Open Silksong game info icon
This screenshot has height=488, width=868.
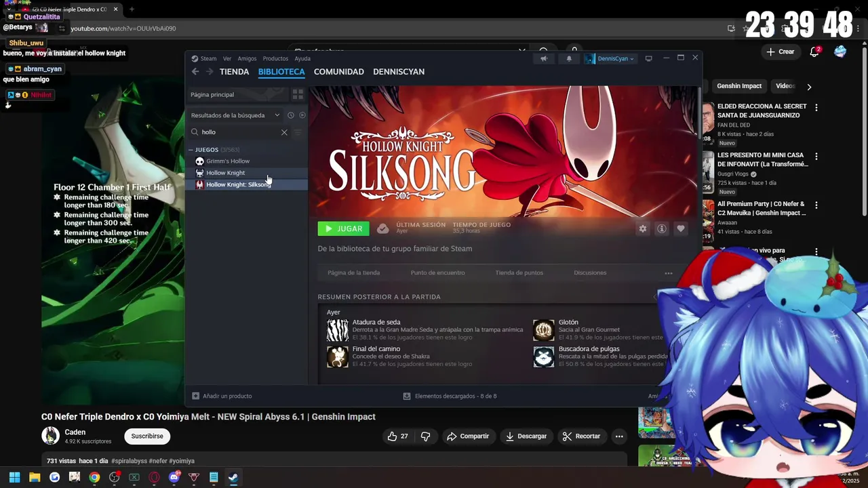(662, 228)
